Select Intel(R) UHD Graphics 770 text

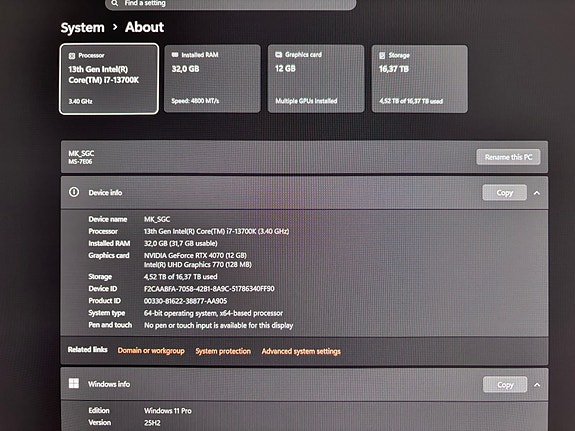click(x=198, y=264)
